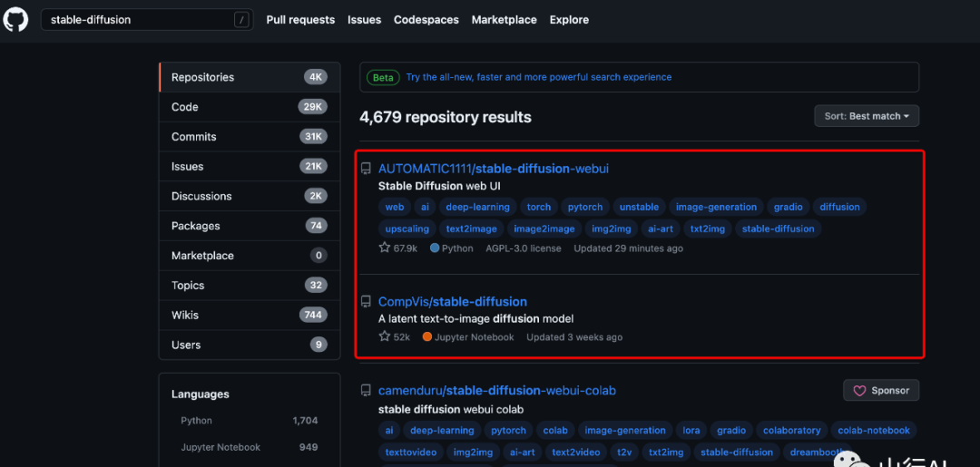This screenshot has height=467, width=980.
Task: Select the colab topic tag
Action: tap(555, 430)
